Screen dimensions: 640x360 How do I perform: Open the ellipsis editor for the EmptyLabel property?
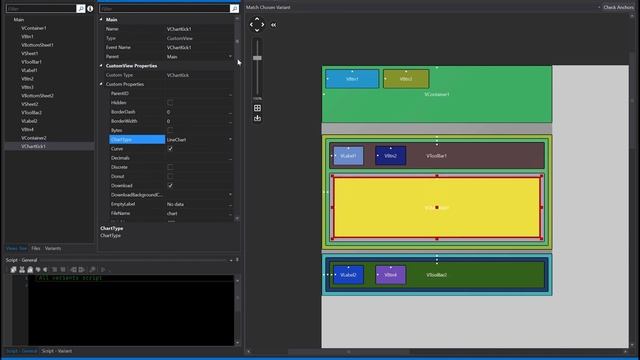230,204
